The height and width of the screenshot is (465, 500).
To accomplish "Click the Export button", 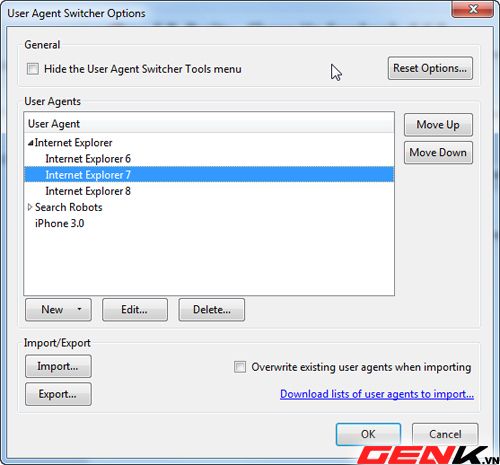I will (x=58, y=394).
